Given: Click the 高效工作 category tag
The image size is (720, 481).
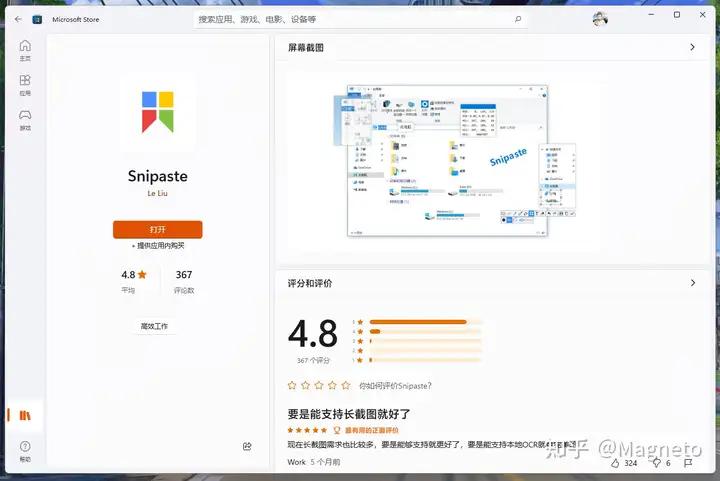Looking at the screenshot, I should 157,326.
